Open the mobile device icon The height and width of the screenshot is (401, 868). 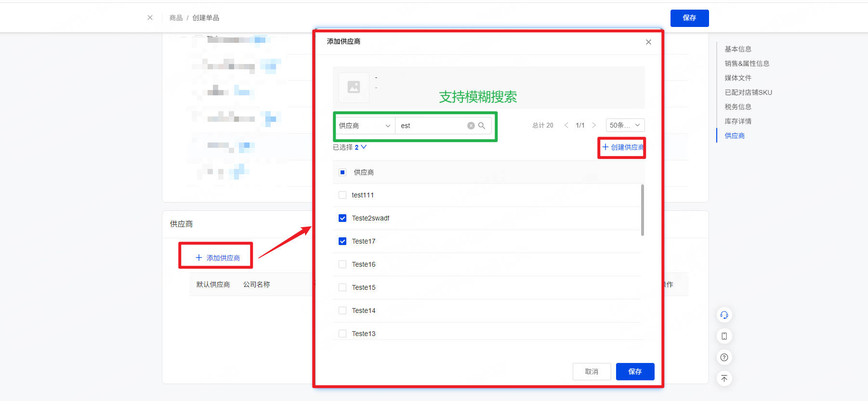point(724,336)
